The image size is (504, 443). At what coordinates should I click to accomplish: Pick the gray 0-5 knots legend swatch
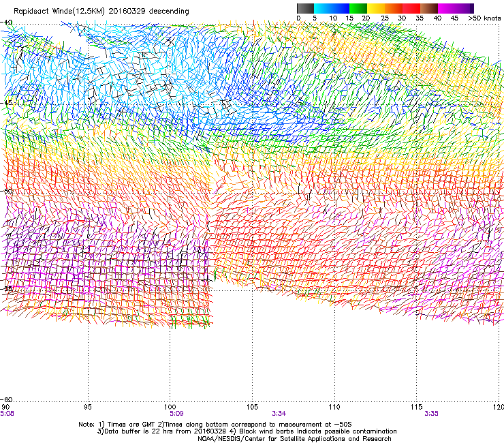click(305, 8)
